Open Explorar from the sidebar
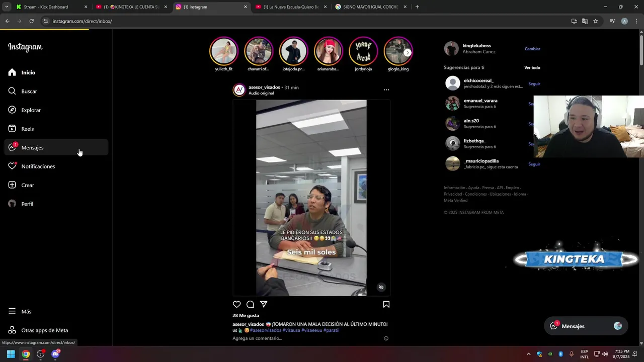Viewport: 644px width, 362px height. point(56,110)
